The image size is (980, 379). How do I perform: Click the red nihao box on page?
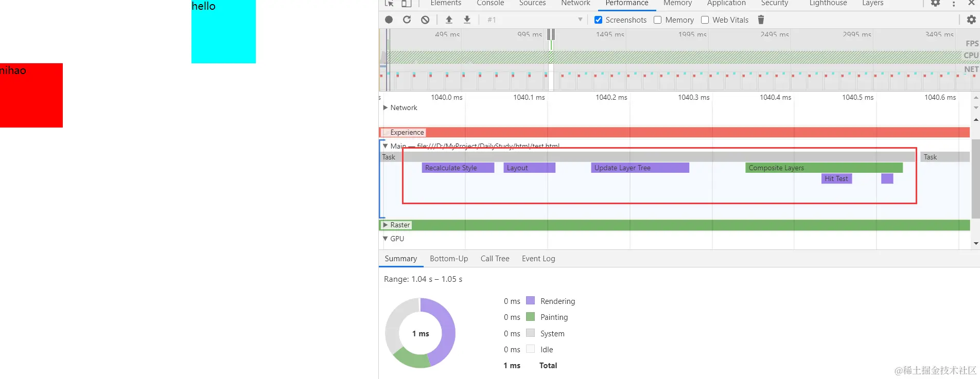click(31, 95)
